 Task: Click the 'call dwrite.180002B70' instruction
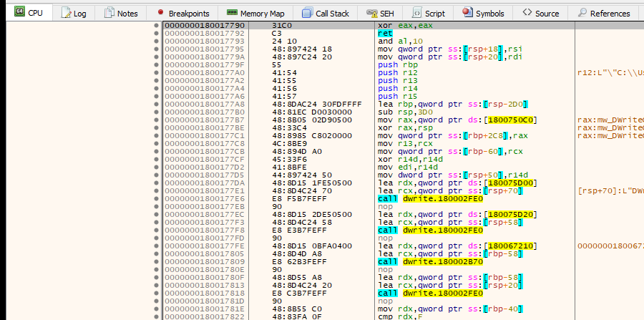(431, 262)
